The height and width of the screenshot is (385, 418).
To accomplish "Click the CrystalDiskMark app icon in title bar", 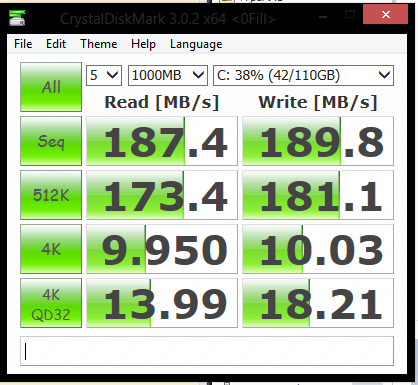I will click(x=17, y=18).
